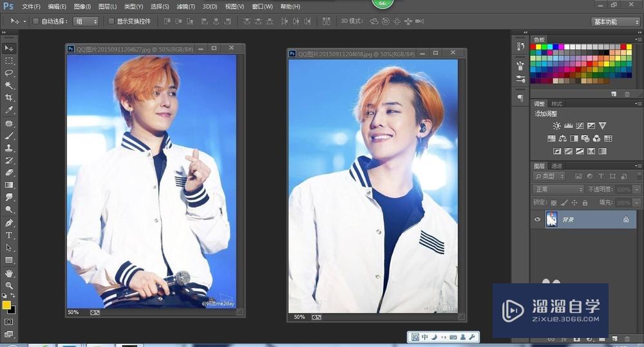This screenshot has height=347, width=644.
Task: Select the History Brush tool
Action: click(x=8, y=160)
